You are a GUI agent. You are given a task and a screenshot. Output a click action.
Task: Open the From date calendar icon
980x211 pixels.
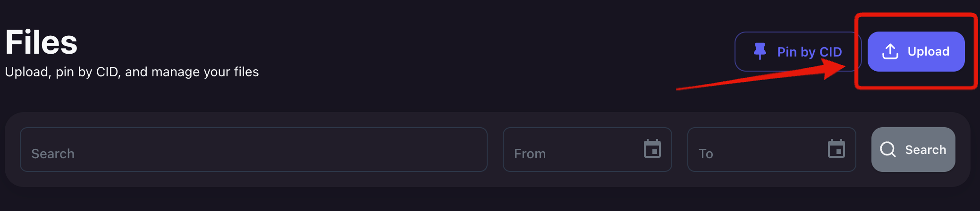652,149
